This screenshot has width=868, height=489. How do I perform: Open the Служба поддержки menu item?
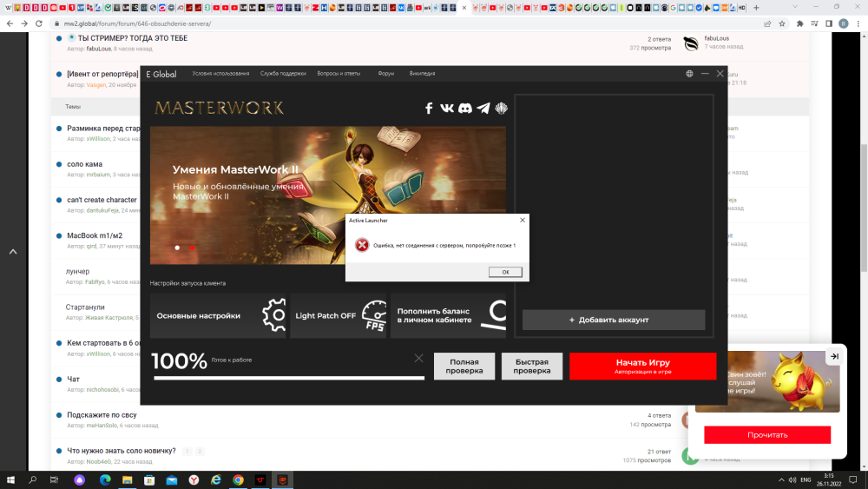tap(285, 74)
